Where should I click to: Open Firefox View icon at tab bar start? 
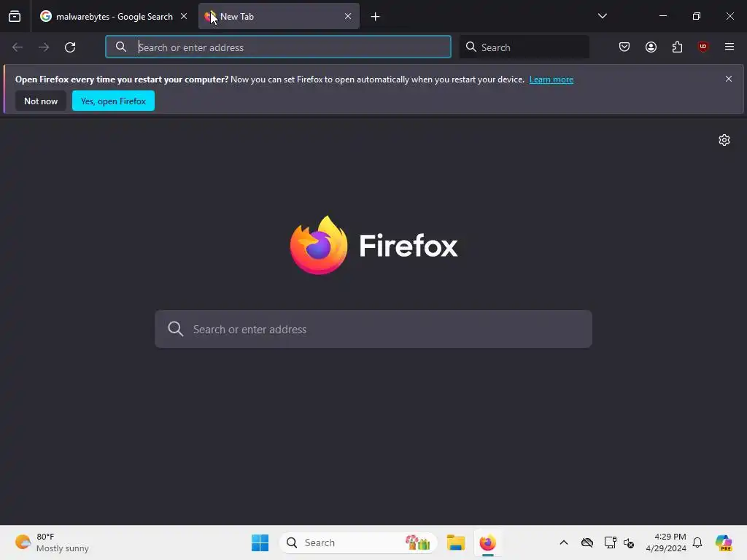click(15, 17)
